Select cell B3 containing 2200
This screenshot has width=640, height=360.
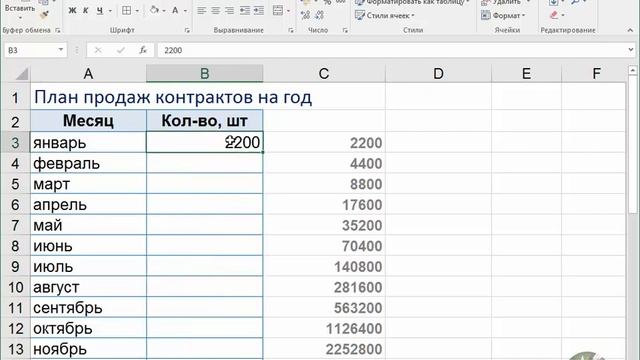(204, 142)
